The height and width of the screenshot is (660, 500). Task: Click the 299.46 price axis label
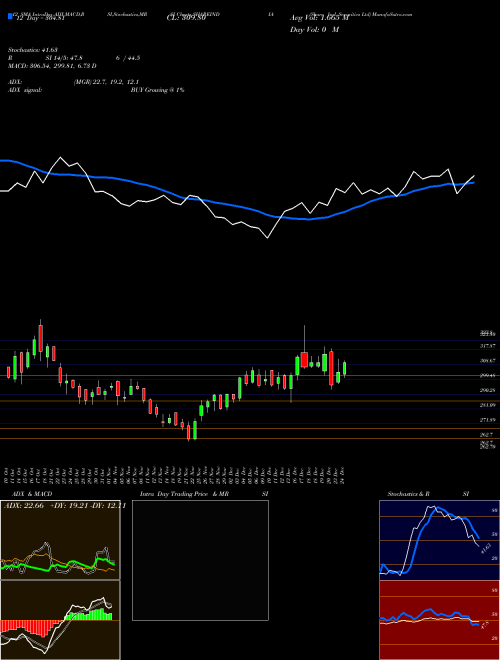coord(489,375)
